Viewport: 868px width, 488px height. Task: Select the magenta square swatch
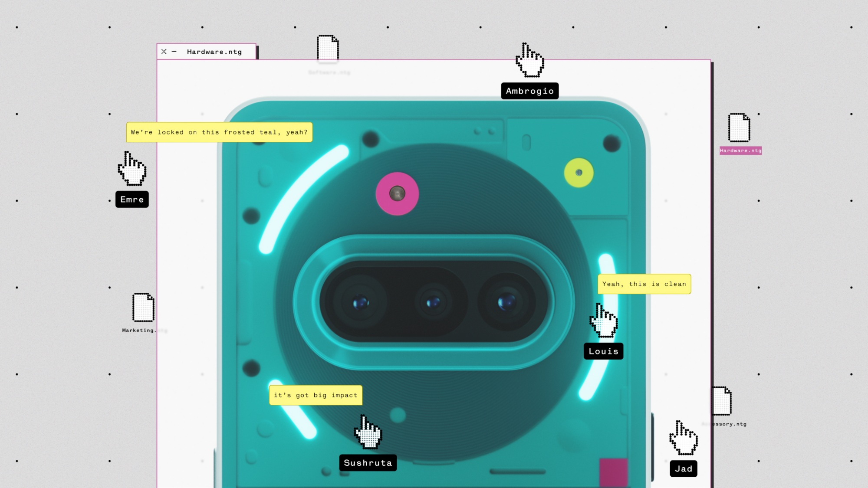pos(613,472)
